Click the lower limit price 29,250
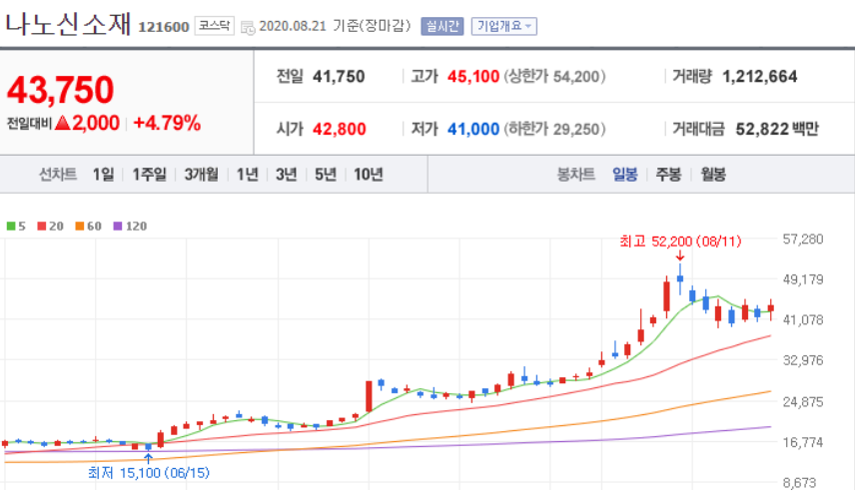 (x=575, y=129)
